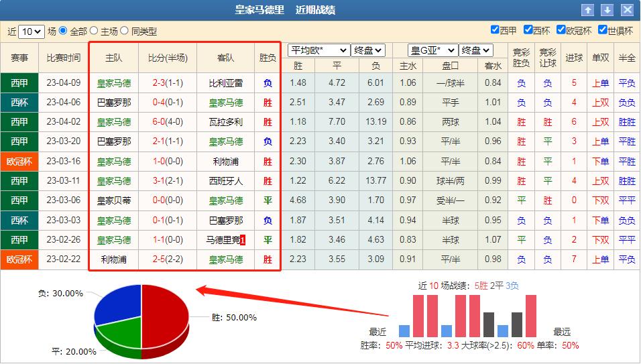The height and width of the screenshot is (364, 641).
Task: Click 西杯 league tag on the 23-04-06 row
Action: 19,103
